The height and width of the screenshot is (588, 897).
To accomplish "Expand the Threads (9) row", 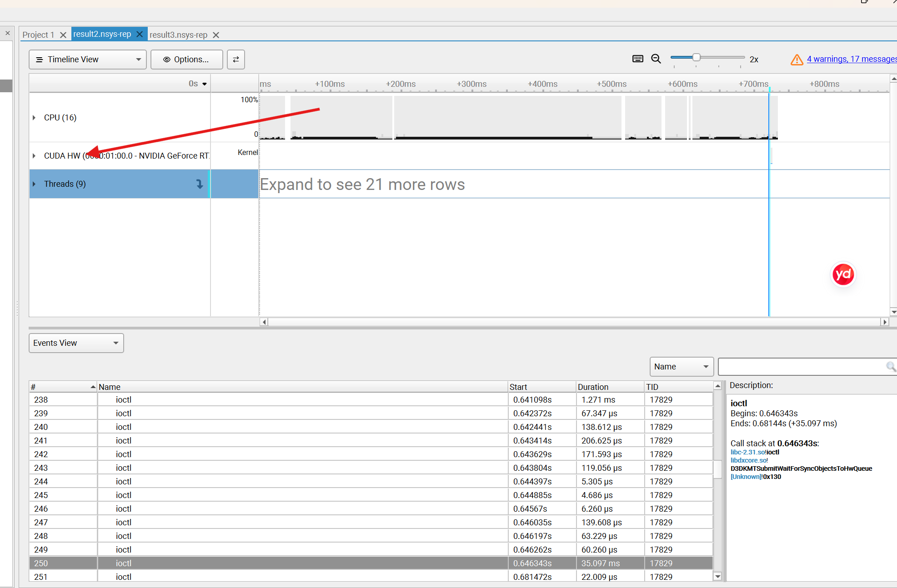I will pos(34,184).
